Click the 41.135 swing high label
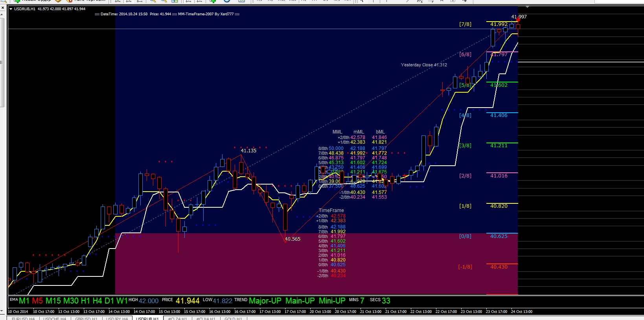Image resolution: width=644 pixels, height=320 pixels. (248, 151)
